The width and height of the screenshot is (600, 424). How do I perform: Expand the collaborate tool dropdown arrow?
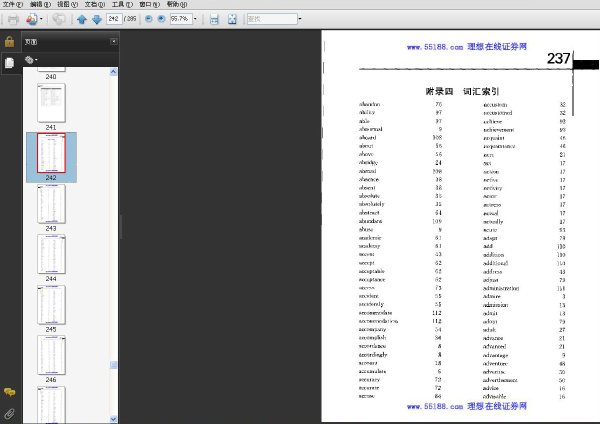[x=41, y=19]
